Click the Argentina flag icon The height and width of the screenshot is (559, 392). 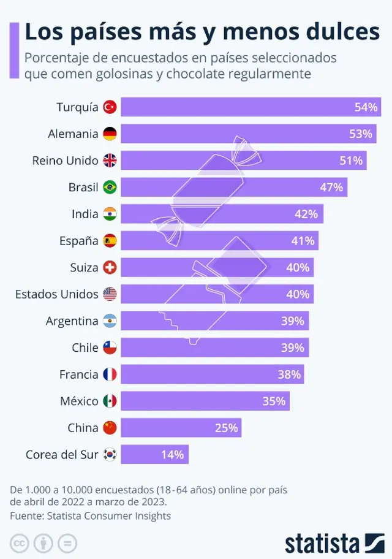(x=110, y=321)
